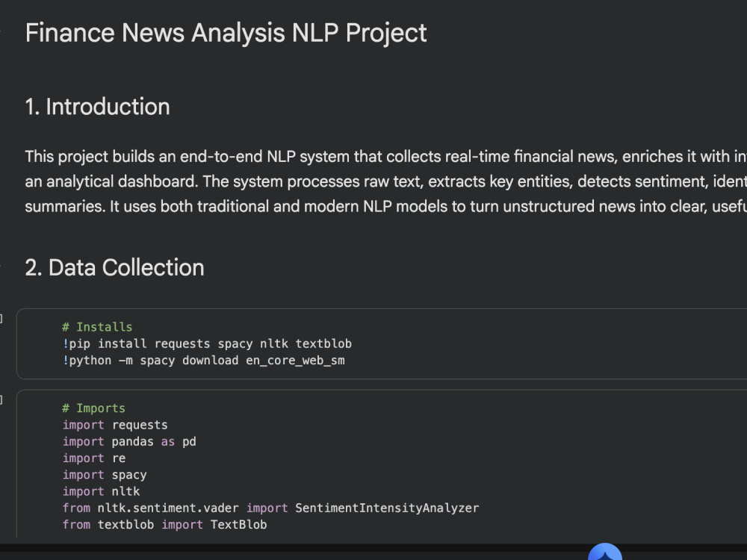
Task: Click the paragraph line beginning 'an analytical dashboard'
Action: [x=386, y=181]
